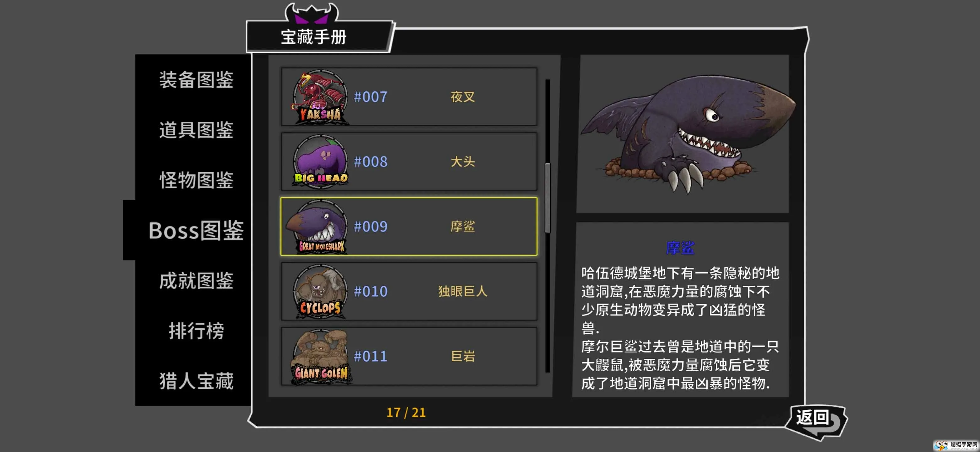Click the Cyclops boss badge icon
Image resolution: width=980 pixels, height=452 pixels.
[320, 292]
